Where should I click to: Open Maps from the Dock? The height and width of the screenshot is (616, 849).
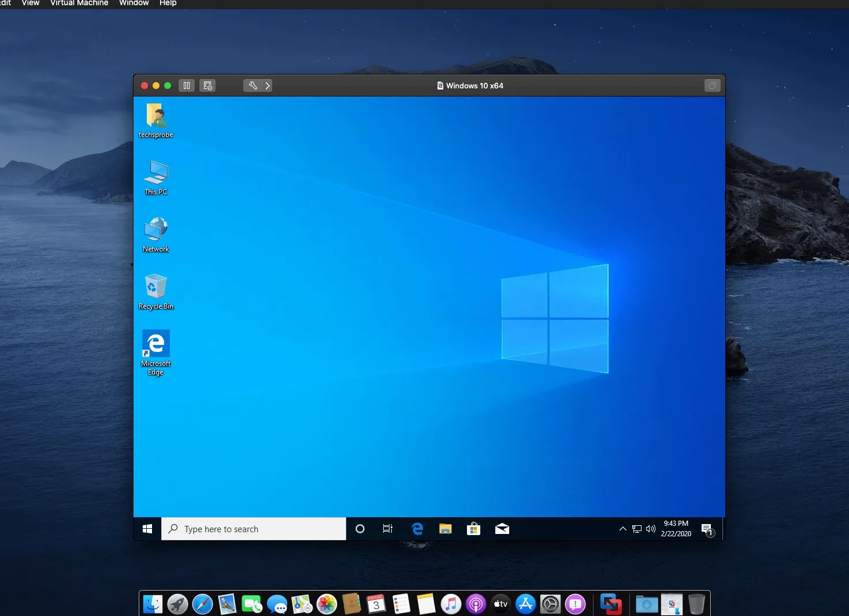(302, 604)
